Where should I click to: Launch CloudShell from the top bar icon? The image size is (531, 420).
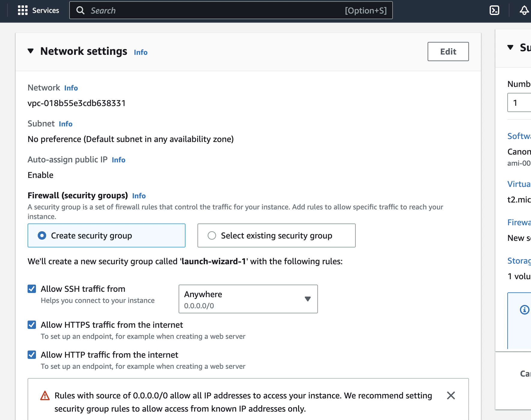point(494,10)
